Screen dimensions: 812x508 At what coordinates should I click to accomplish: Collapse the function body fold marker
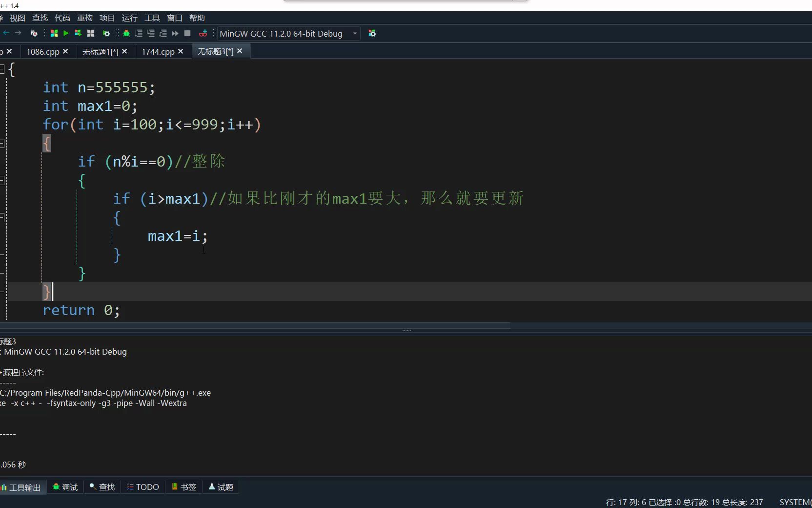point(2,69)
